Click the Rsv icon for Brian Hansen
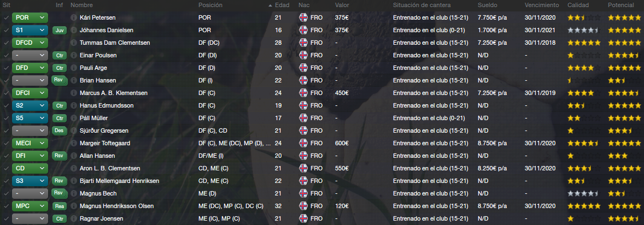 (60, 80)
